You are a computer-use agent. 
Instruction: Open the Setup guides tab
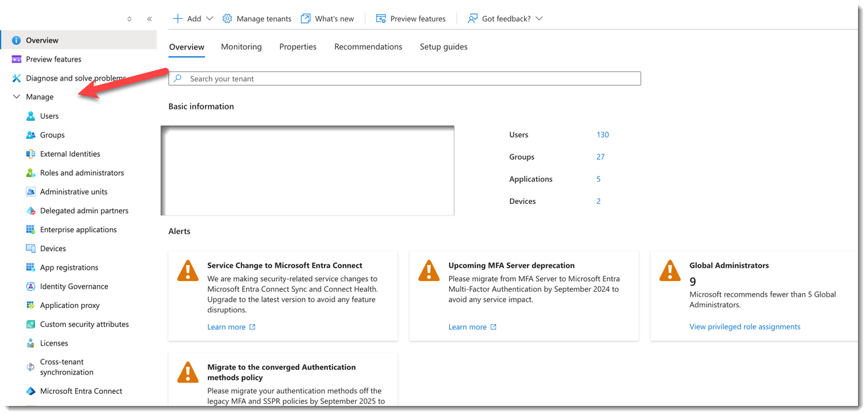(x=444, y=47)
